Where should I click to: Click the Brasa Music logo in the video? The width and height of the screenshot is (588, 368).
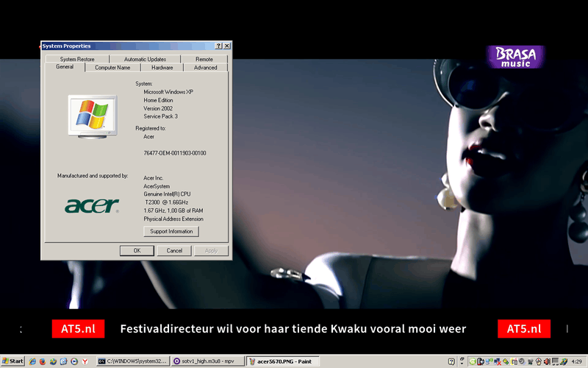click(515, 57)
